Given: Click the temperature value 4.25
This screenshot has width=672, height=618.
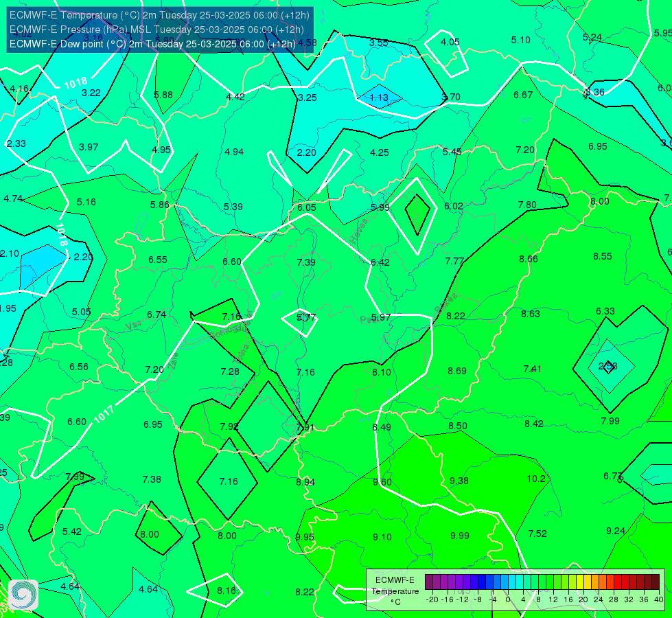Looking at the screenshot, I should tap(380, 152).
